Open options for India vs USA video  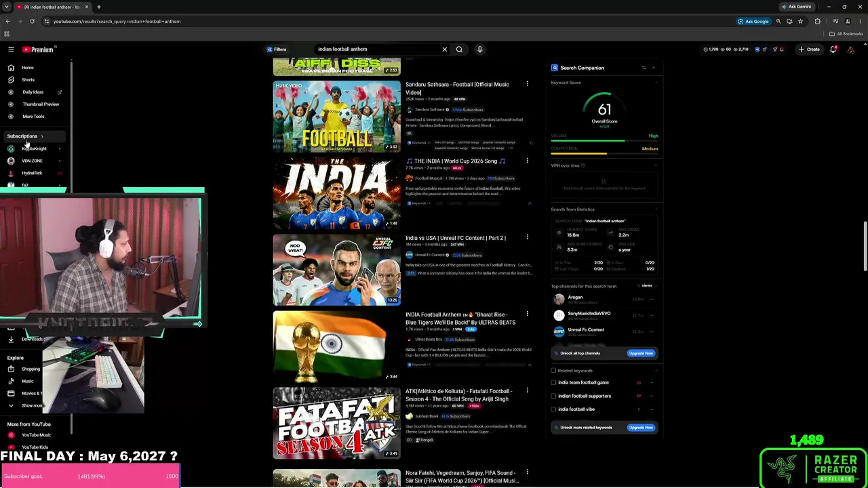[x=527, y=238]
